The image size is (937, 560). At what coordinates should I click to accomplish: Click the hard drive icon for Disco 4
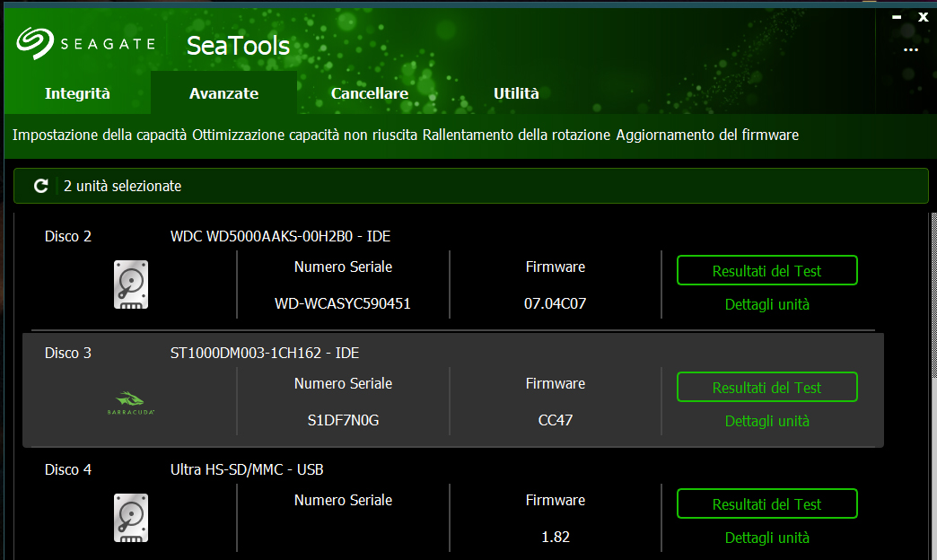(x=131, y=518)
